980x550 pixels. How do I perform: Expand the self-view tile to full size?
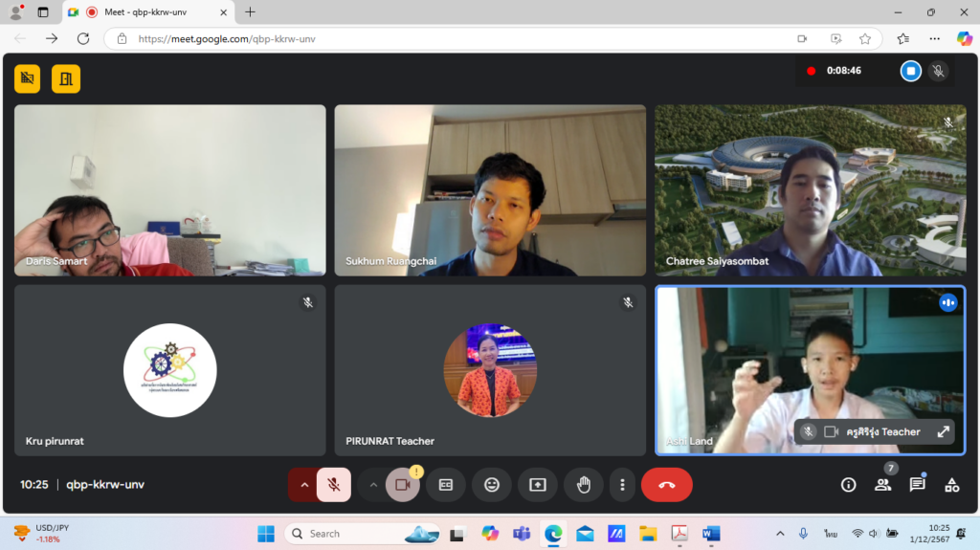point(943,431)
